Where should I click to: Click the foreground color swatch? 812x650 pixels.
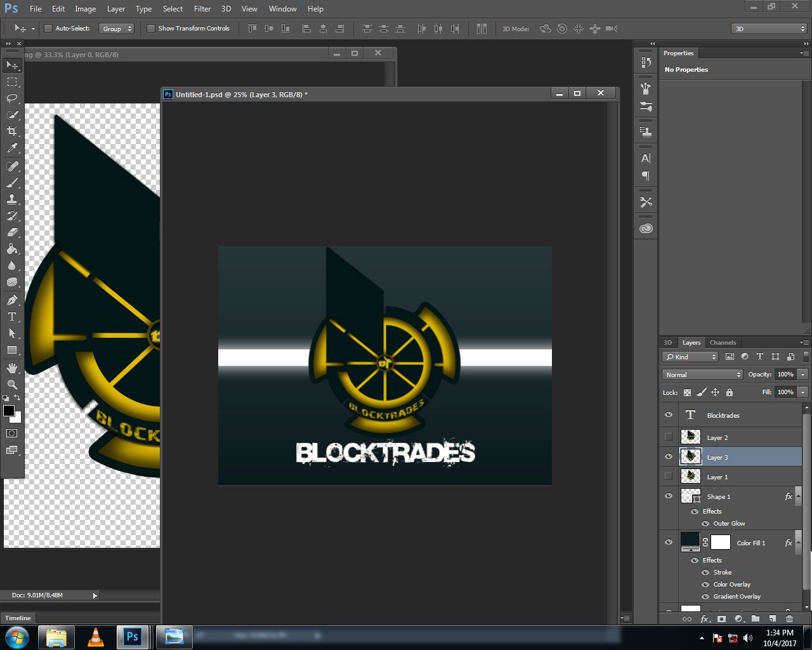tap(9, 411)
